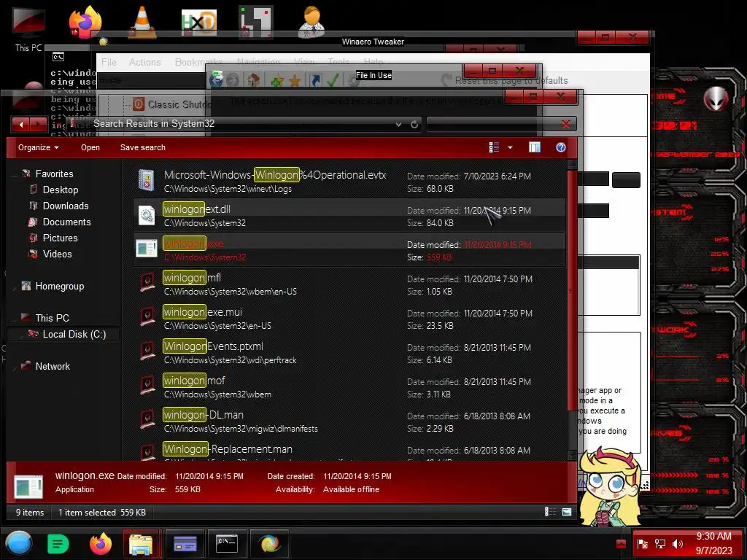The width and height of the screenshot is (747, 560).
Task: Select the winlogon.mfl file row
Action: point(349,284)
